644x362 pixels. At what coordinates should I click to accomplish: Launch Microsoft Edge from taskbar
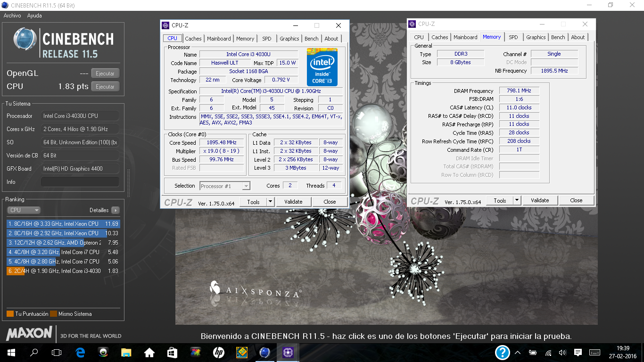pos(80,352)
